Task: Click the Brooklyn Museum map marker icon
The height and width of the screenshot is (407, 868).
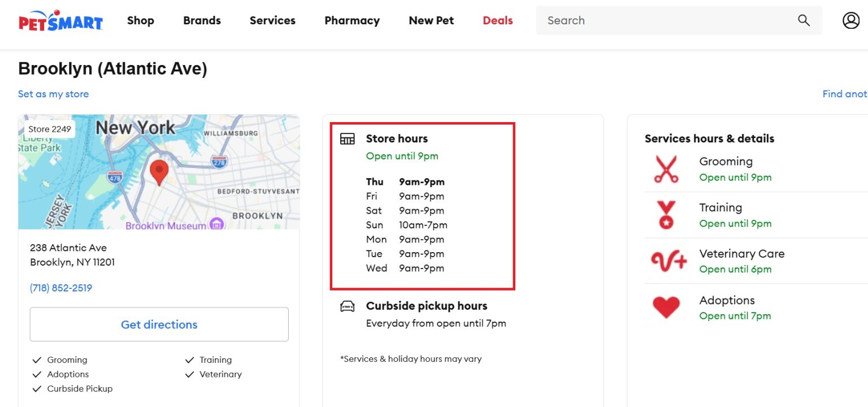Action: pos(216,224)
